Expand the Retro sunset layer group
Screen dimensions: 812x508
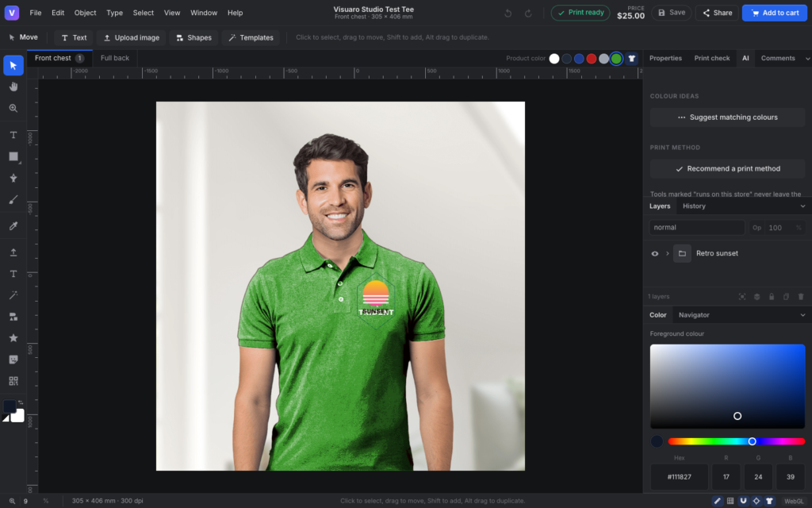(x=668, y=253)
